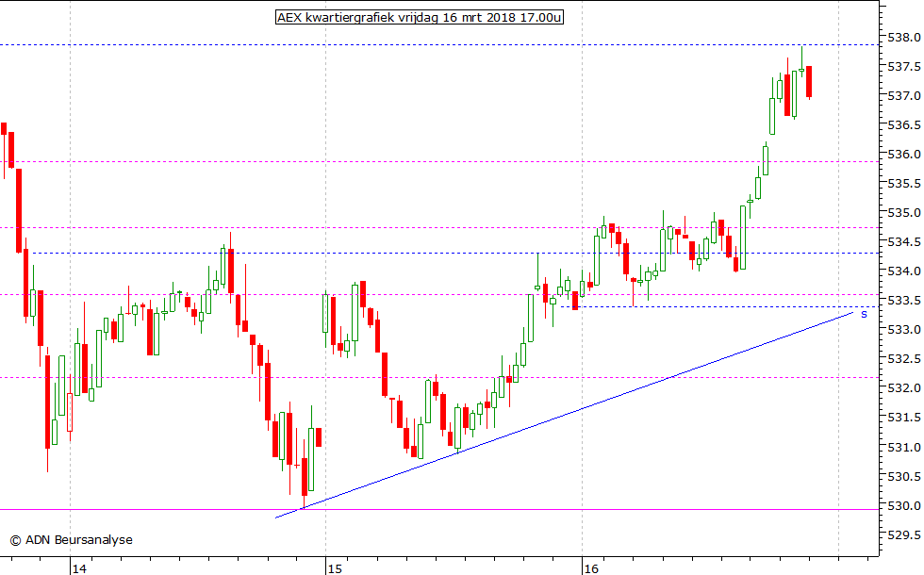Click the 534.0 price axis label
Viewport: 924px width, 575px height.
[904, 271]
